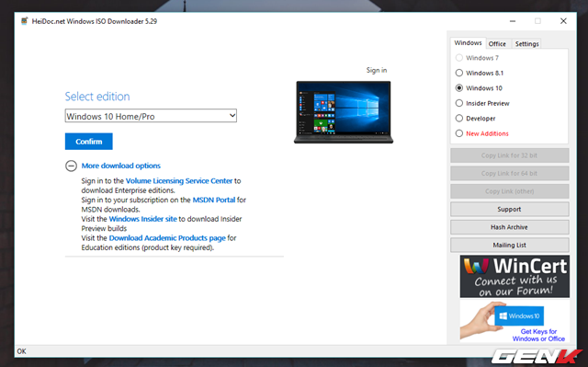Image resolution: width=588 pixels, height=367 pixels.
Task: Follow the MSDN Portal link
Action: pos(214,200)
